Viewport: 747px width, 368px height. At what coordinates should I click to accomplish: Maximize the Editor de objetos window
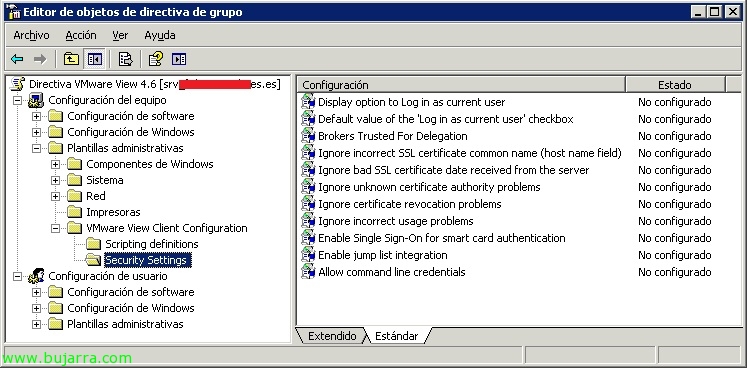[x=715, y=11]
